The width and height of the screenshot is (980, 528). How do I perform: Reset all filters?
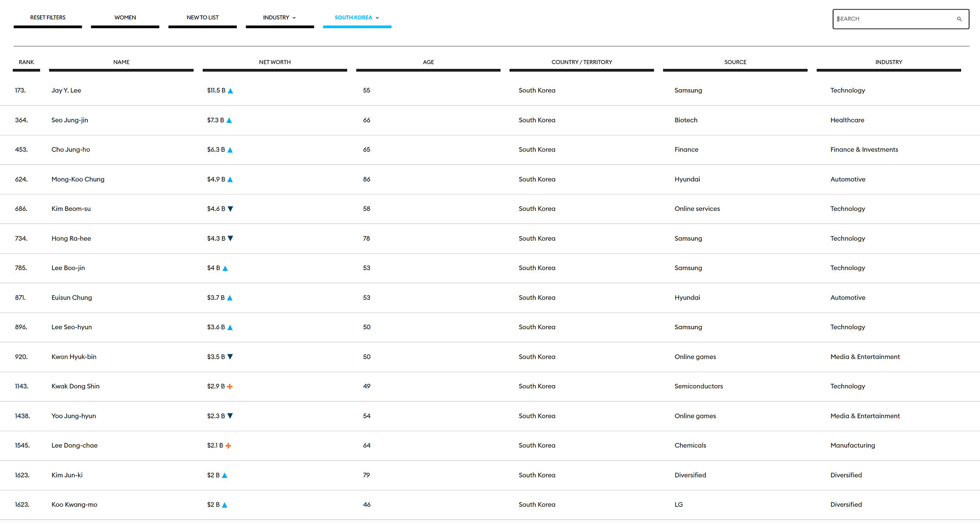click(x=48, y=18)
